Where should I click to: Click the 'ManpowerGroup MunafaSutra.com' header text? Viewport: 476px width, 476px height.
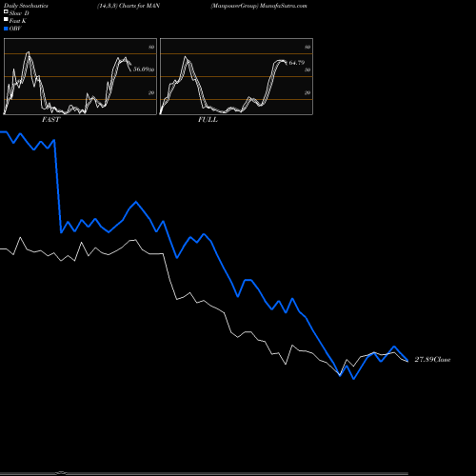point(259,6)
